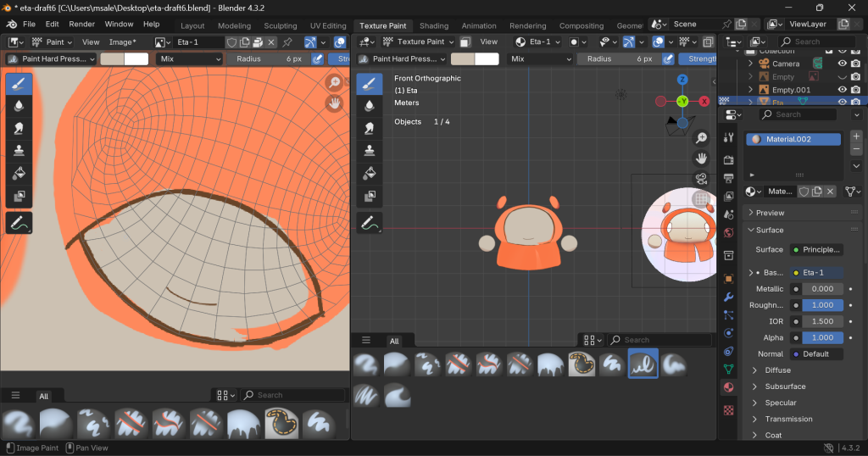Image resolution: width=868 pixels, height=456 pixels.
Task: Select the Annotate tool in the 3D viewport toolbar
Action: click(370, 223)
